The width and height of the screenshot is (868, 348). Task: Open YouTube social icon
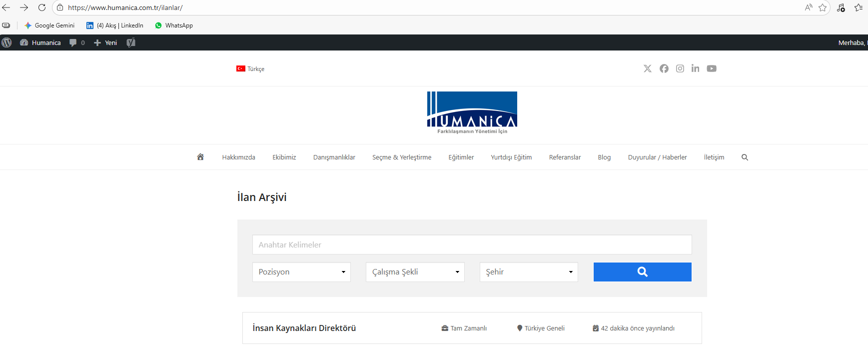[x=712, y=68]
